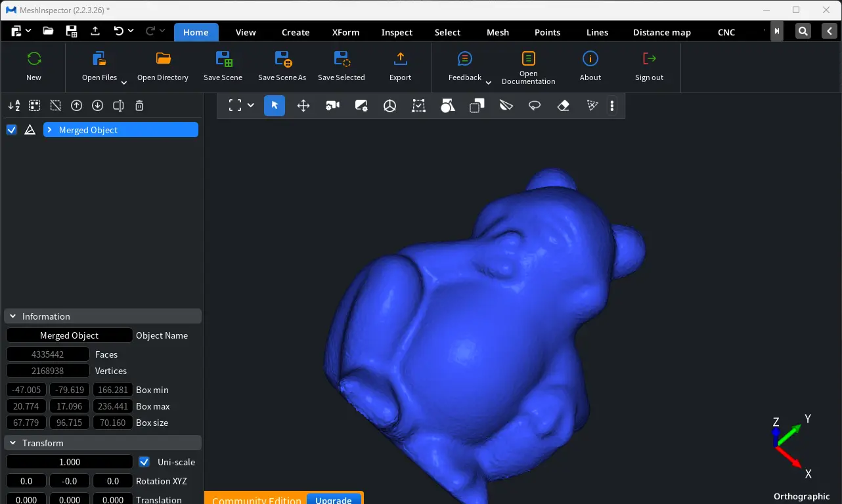The image size is (842, 504).
Task: Open the Feedback dropdown arrow
Action: point(488,83)
